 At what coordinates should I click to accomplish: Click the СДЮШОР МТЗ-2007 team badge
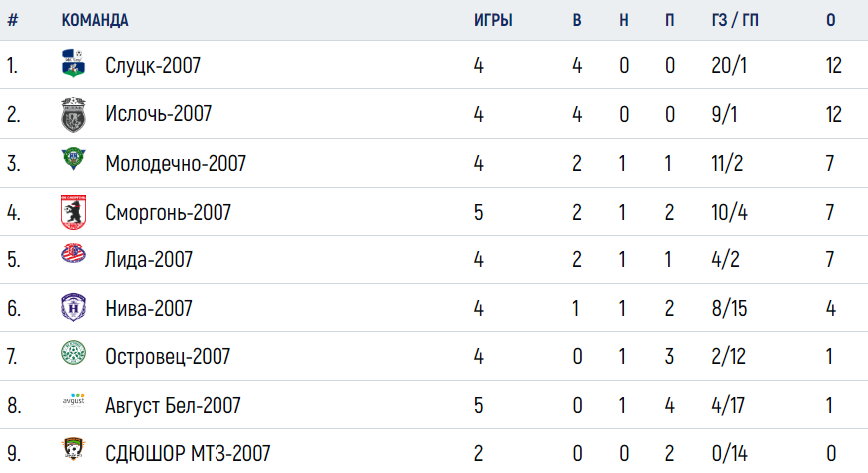(x=73, y=449)
